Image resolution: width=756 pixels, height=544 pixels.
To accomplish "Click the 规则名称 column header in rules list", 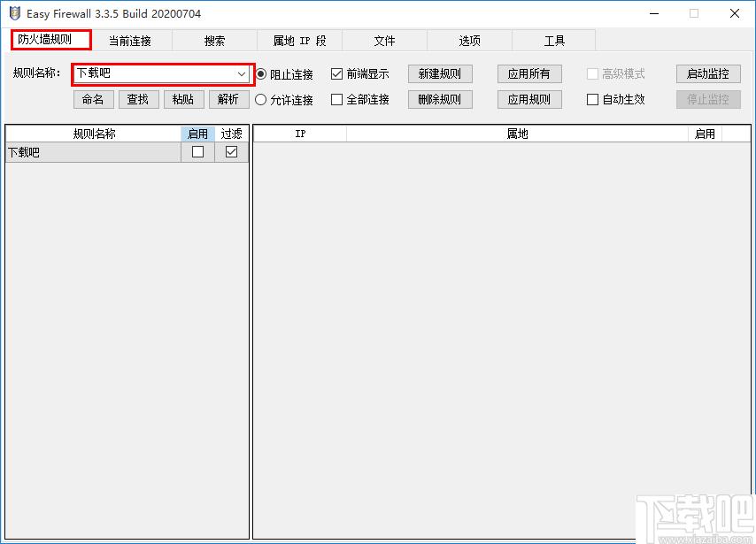I will 94,134.
